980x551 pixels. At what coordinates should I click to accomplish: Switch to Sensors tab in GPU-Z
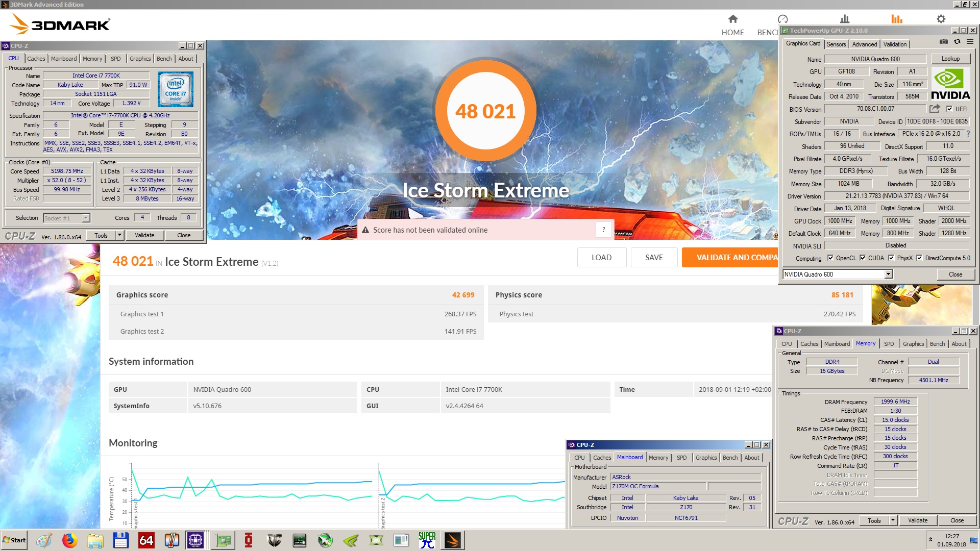(836, 44)
